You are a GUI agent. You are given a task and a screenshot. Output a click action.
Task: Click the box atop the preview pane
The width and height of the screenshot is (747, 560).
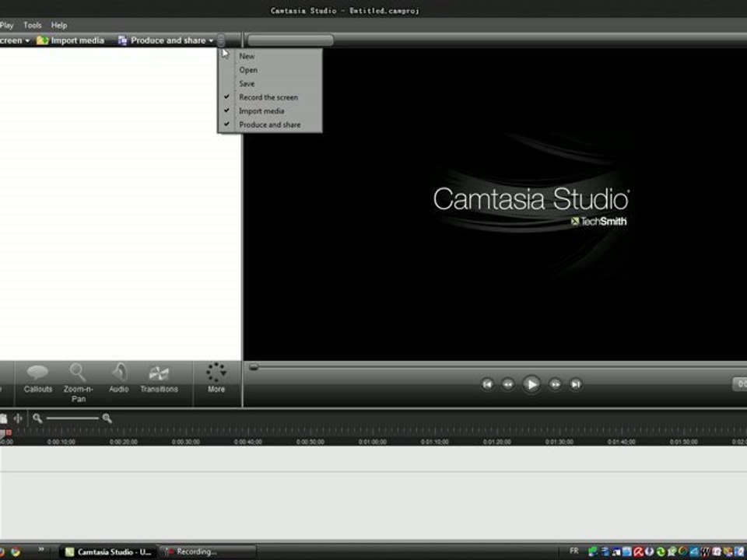290,40
